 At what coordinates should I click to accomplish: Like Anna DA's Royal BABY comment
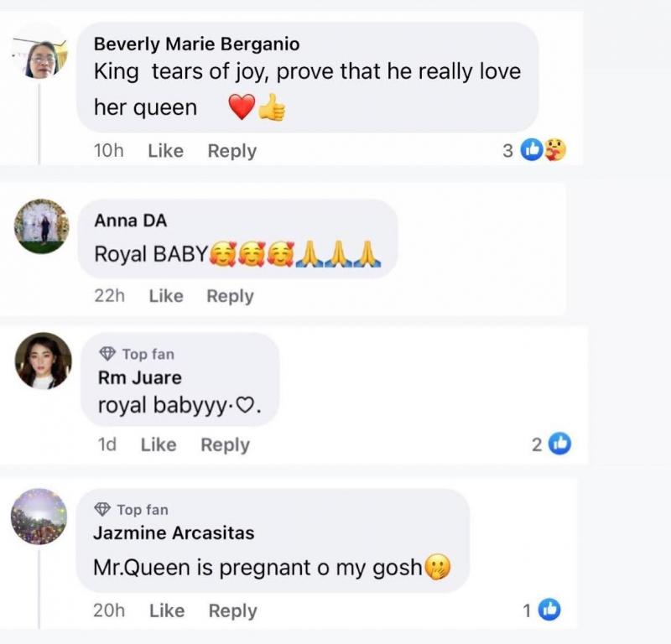(x=166, y=296)
